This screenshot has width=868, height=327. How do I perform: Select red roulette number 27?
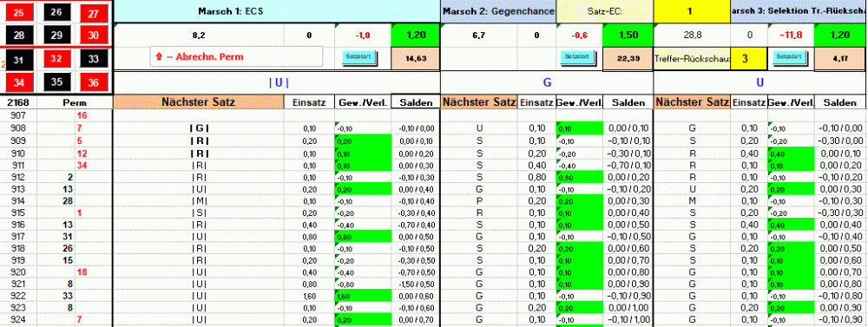pyautogui.click(x=93, y=12)
